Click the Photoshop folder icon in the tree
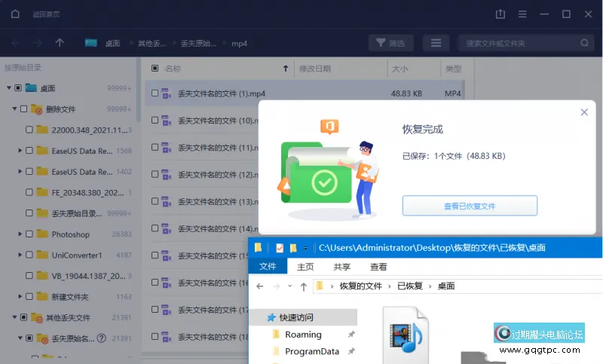The image size is (603, 364). 42,234
